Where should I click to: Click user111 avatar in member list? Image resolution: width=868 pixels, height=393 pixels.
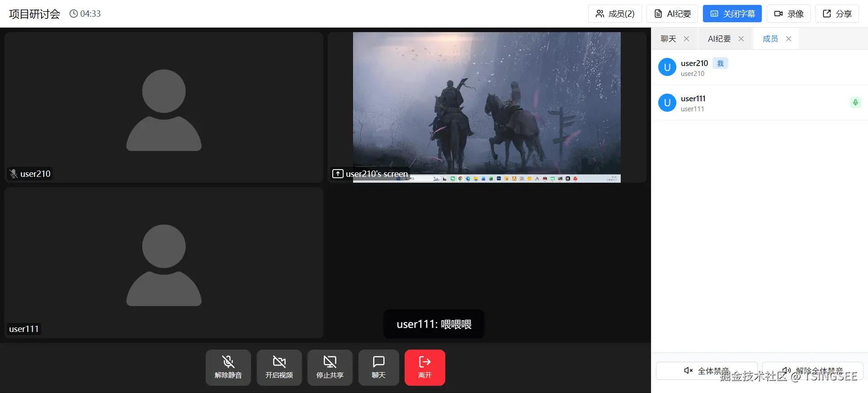pyautogui.click(x=667, y=103)
